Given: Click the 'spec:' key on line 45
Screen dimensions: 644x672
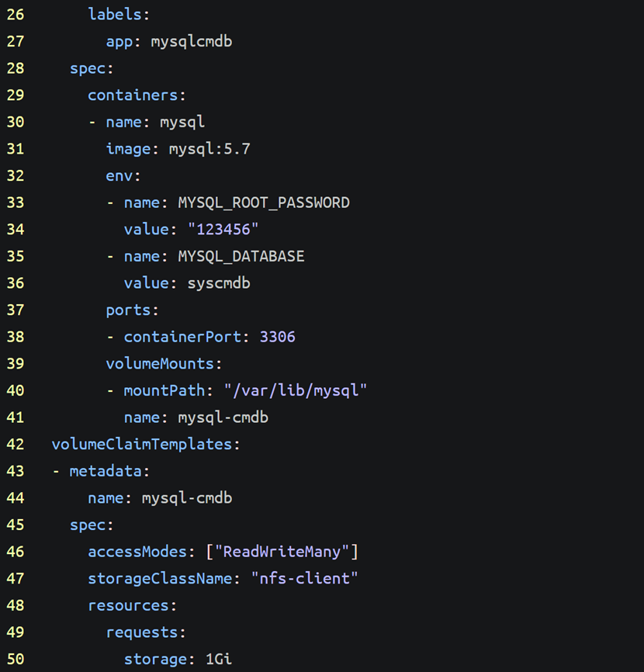Looking at the screenshot, I should tap(92, 525).
